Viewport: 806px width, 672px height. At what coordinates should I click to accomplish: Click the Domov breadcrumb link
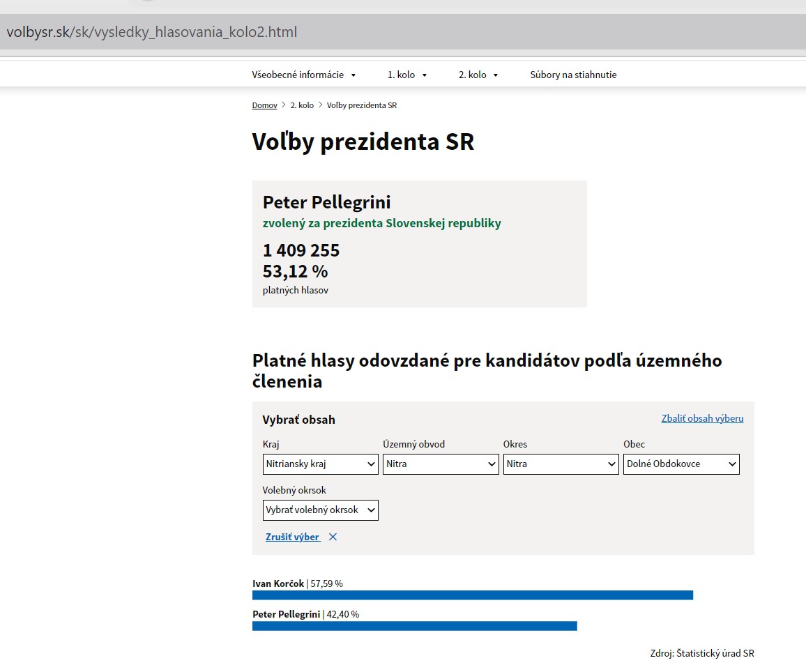264,105
